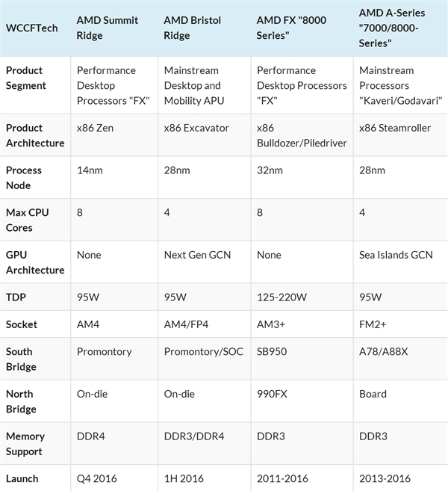
Task: Click the Next Gen GCN cell
Action: tap(197, 255)
